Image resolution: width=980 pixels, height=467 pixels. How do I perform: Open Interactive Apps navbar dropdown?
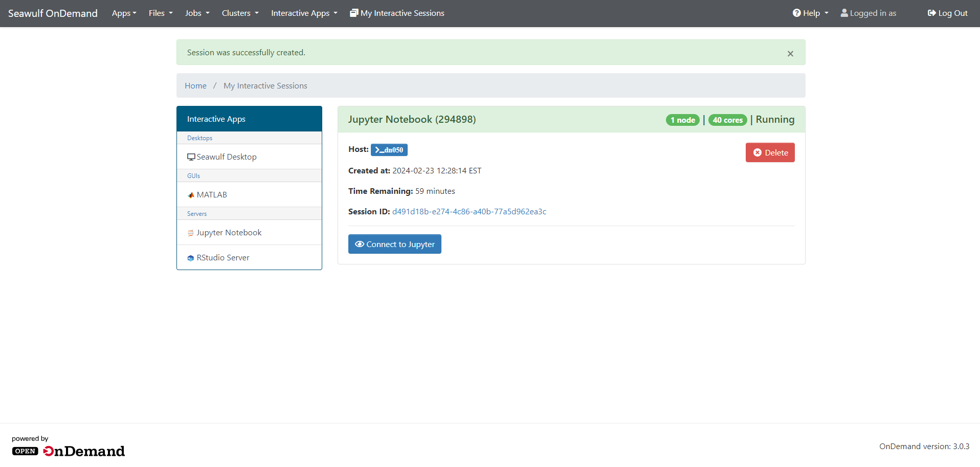(x=304, y=13)
